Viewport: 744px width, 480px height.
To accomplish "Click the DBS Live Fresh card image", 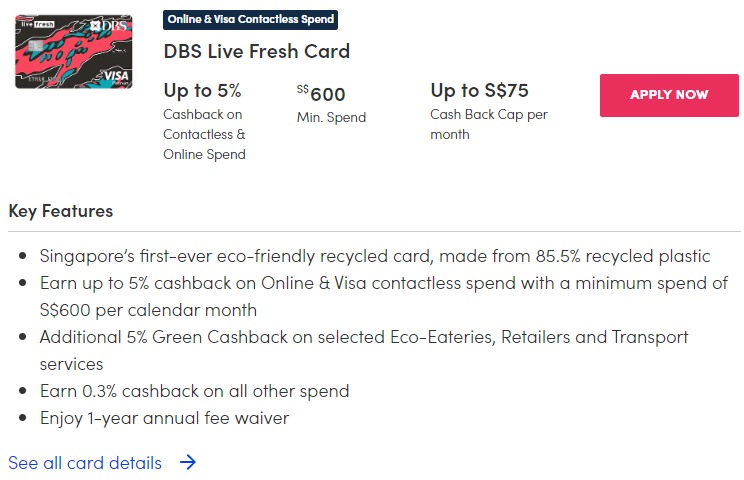I will [x=60, y=51].
